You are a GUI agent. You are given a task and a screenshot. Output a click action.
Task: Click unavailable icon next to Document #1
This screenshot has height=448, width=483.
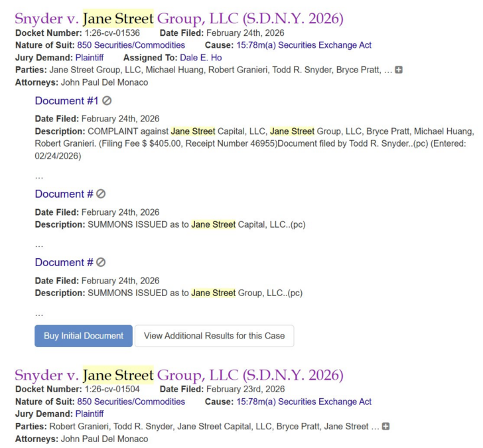[107, 101]
